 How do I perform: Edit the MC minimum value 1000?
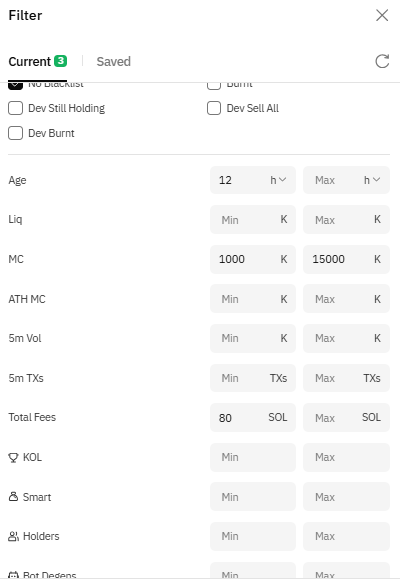(x=253, y=259)
